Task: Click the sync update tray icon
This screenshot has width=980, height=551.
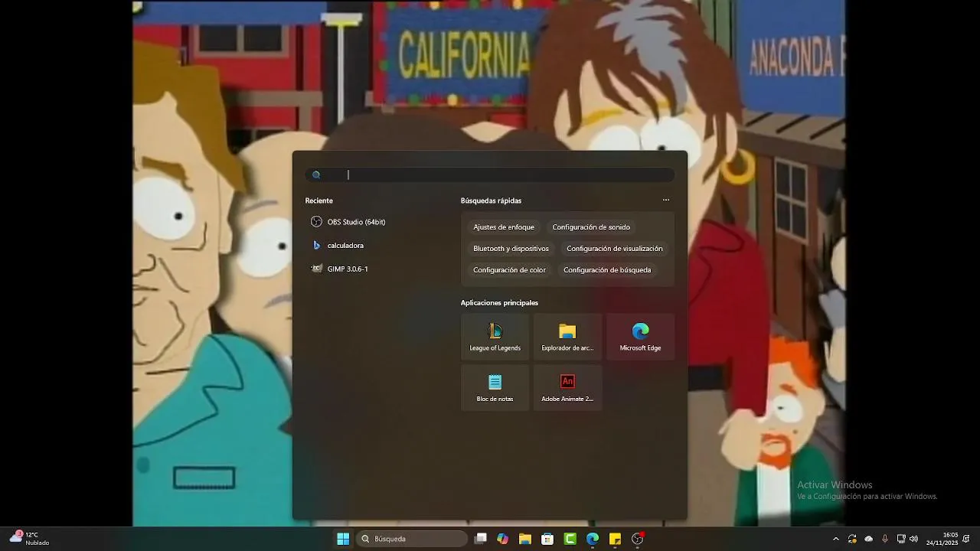Action: (852, 539)
